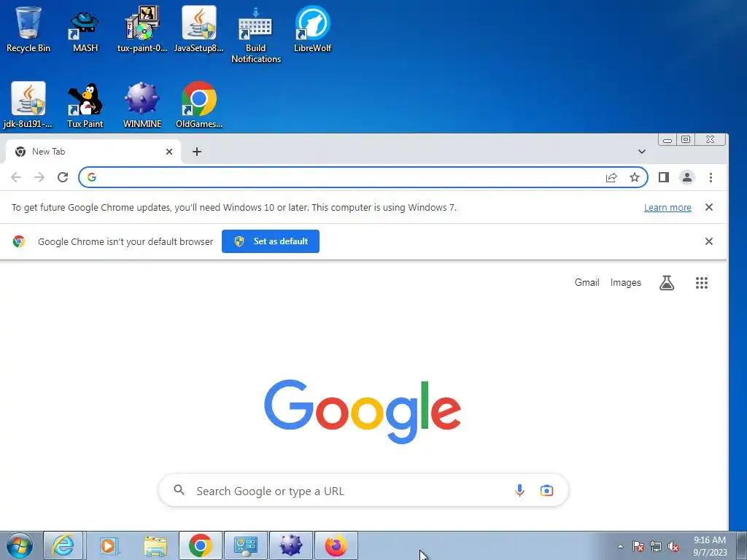Select the Build Notifications desktop shortcut
747x560 pixels.
[x=256, y=35]
